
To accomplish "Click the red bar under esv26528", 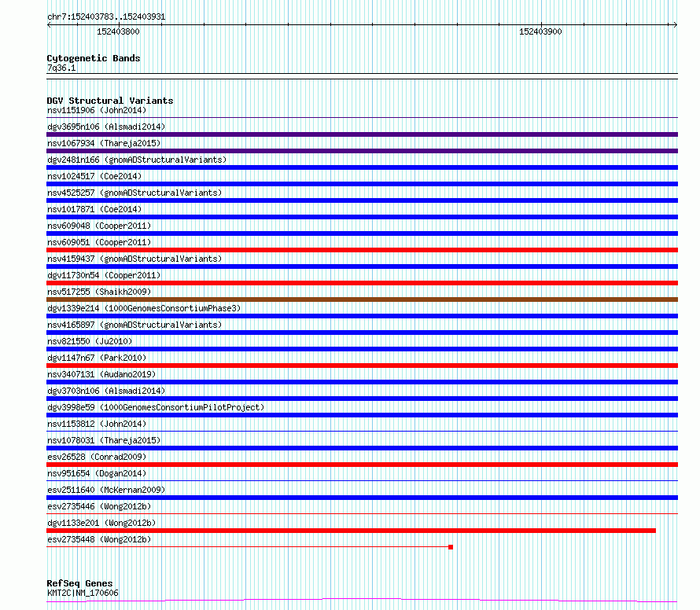I will coord(362,465).
